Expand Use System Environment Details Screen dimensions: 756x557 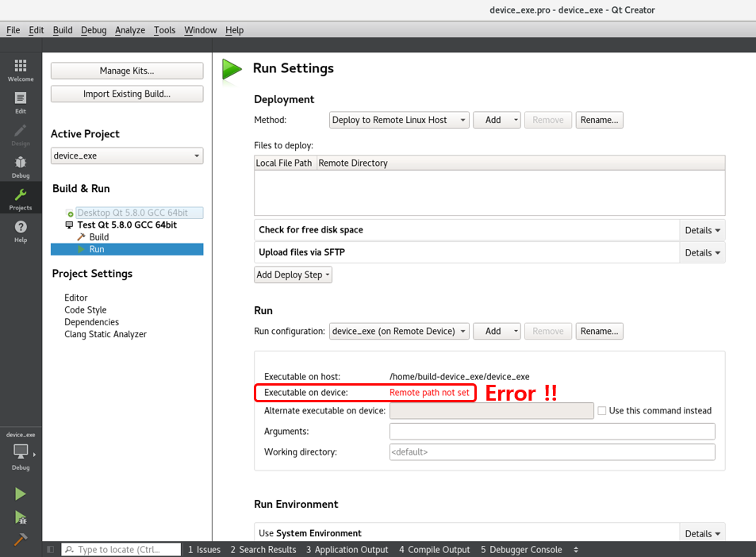pos(702,534)
